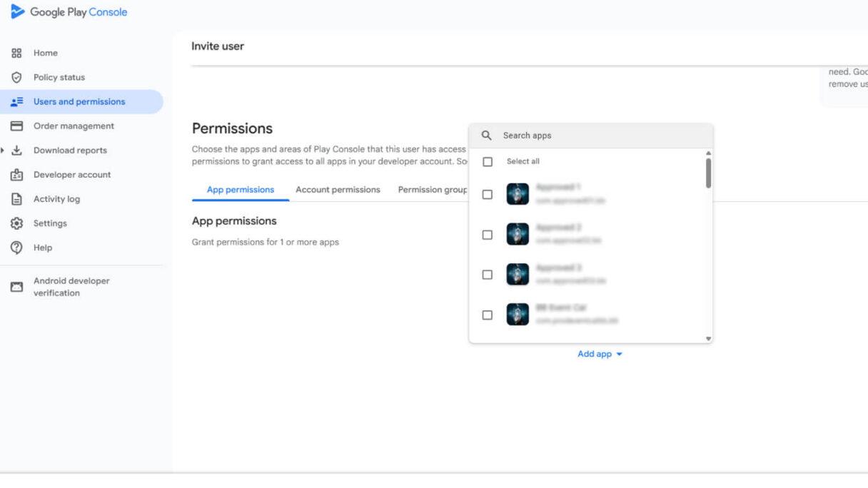This screenshot has height=488, width=868.
Task: Click the Search apps field
Action: tap(600, 136)
